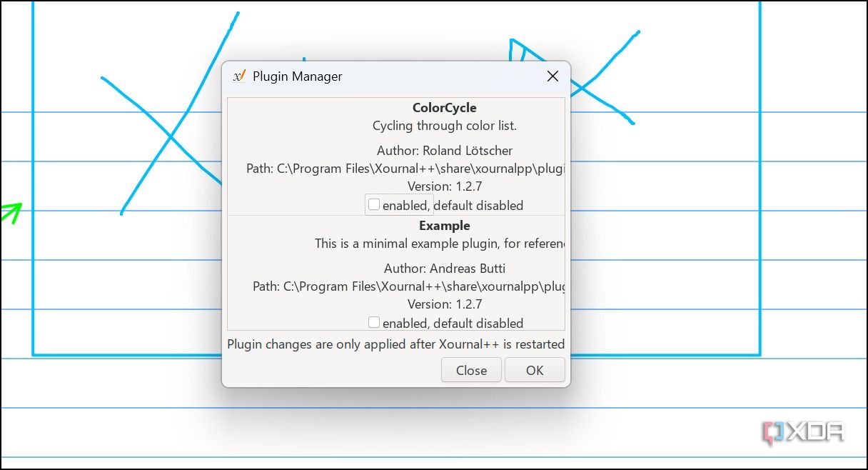Select the Example plugin title
The height and width of the screenshot is (470, 868).
pyautogui.click(x=444, y=226)
